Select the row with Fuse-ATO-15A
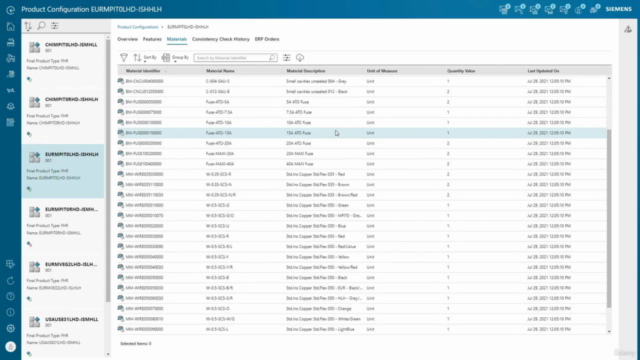 pyautogui.click(x=362, y=133)
